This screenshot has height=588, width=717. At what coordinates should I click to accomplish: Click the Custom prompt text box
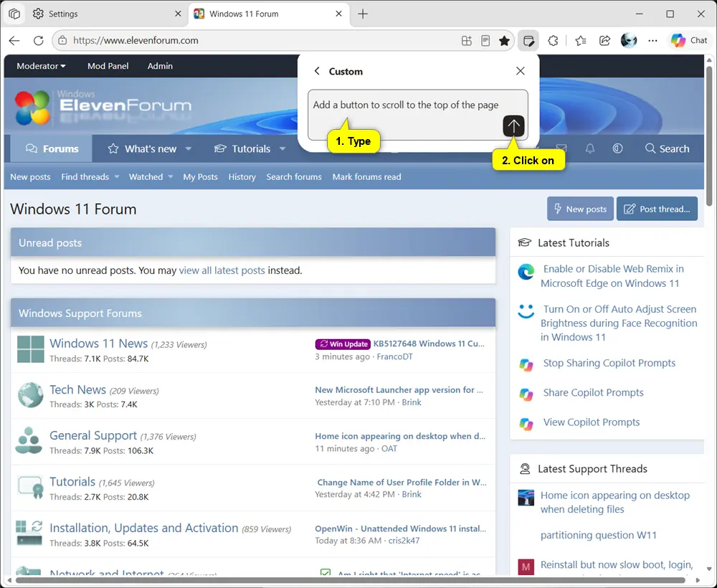417,115
